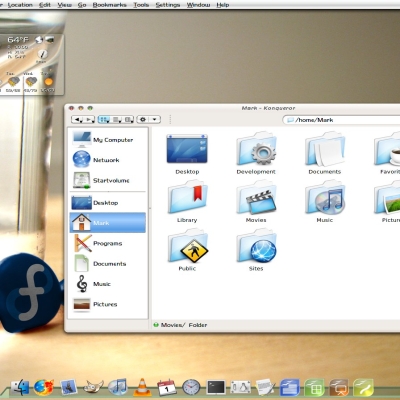Click the gear action button
Screen dimensions: 400x400
(x=143, y=119)
